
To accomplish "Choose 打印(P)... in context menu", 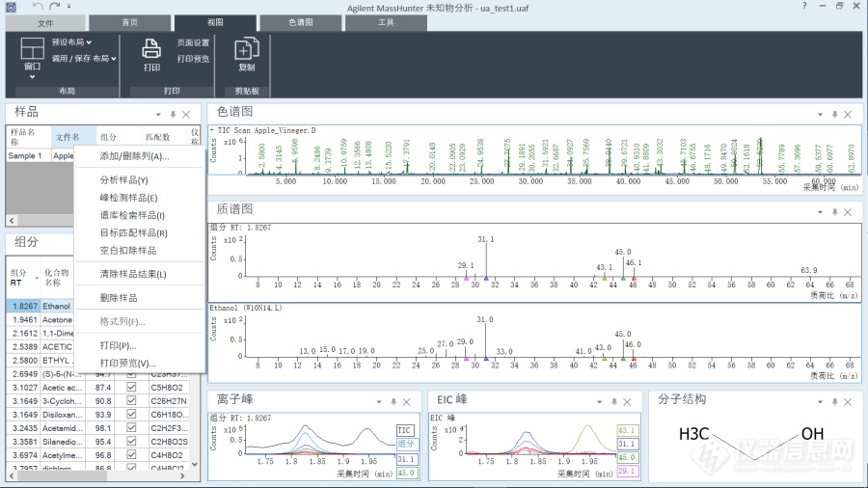I will coord(140,345).
